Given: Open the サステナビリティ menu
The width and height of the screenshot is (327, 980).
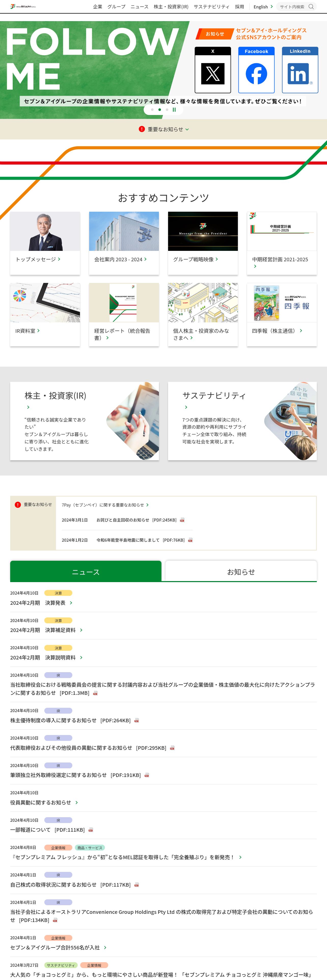Looking at the screenshot, I should (x=211, y=7).
